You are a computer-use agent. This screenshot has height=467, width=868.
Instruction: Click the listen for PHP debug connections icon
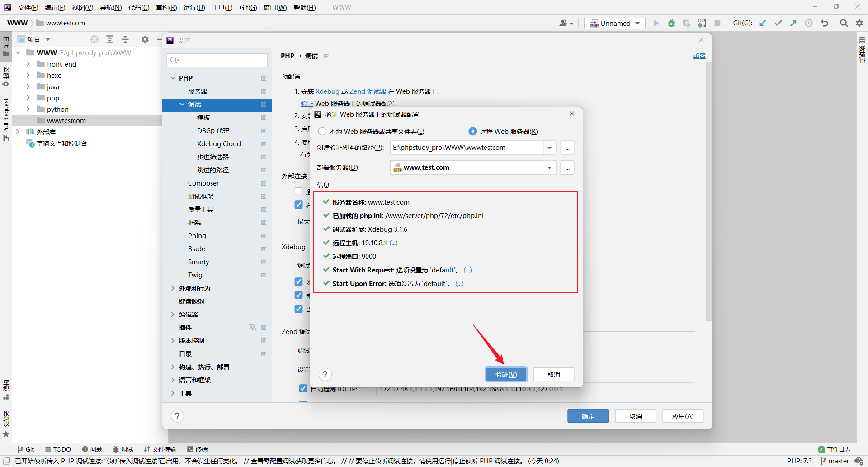point(702,23)
